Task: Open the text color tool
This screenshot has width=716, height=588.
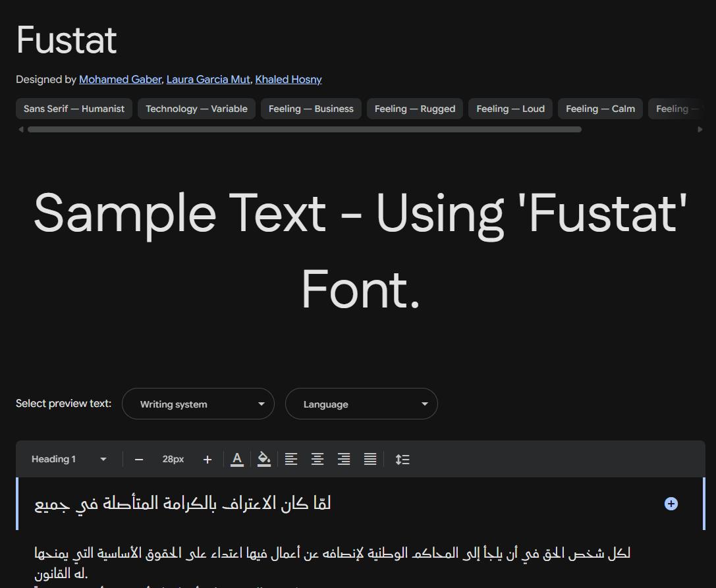Action: point(236,459)
